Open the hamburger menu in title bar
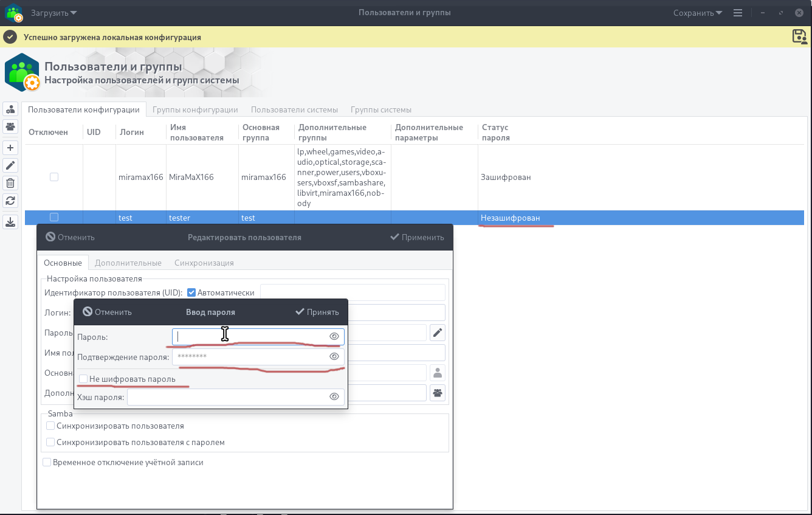This screenshot has width=812, height=515. click(738, 13)
